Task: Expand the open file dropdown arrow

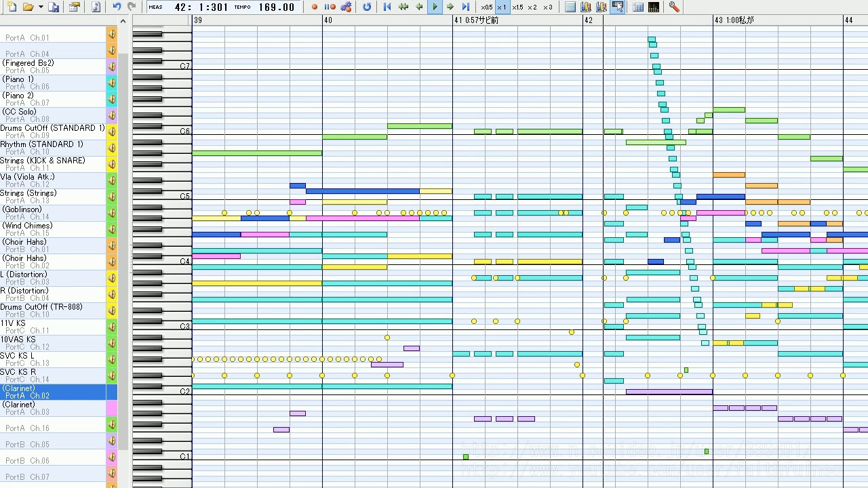Action: pos(41,7)
